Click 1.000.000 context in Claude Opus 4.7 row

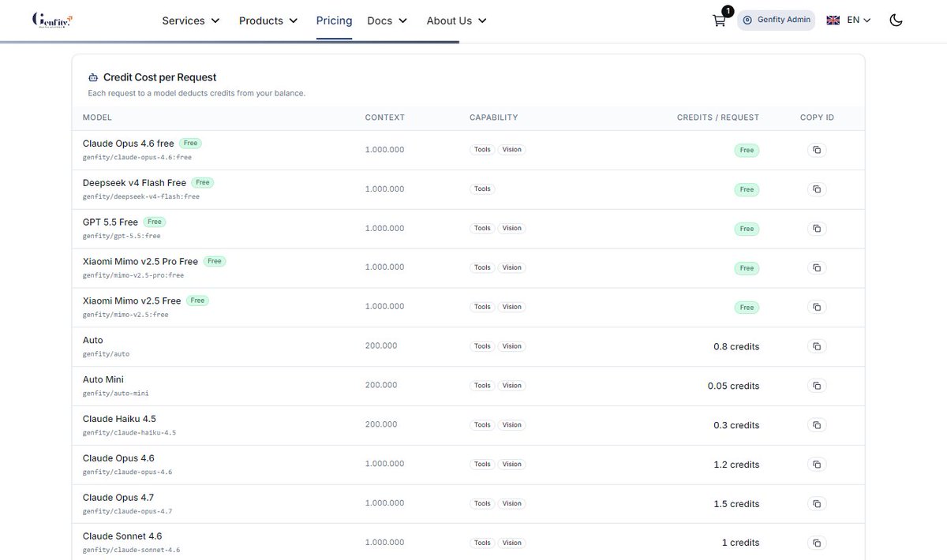(x=384, y=503)
